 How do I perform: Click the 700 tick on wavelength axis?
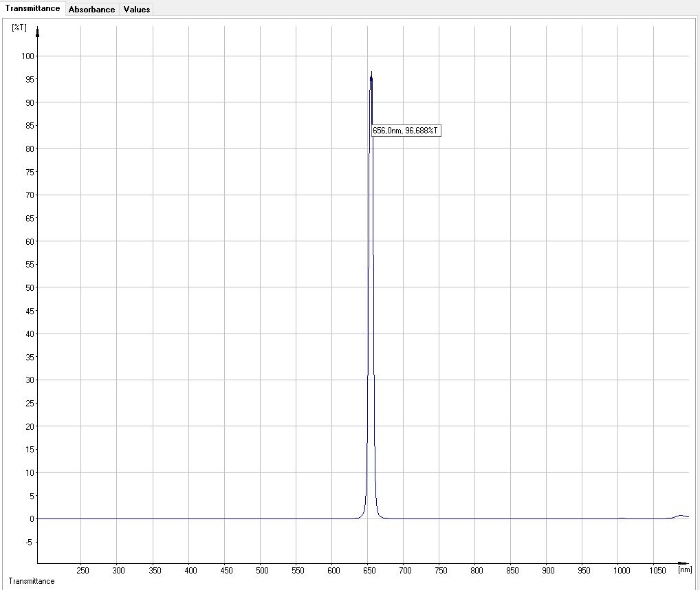406,570
